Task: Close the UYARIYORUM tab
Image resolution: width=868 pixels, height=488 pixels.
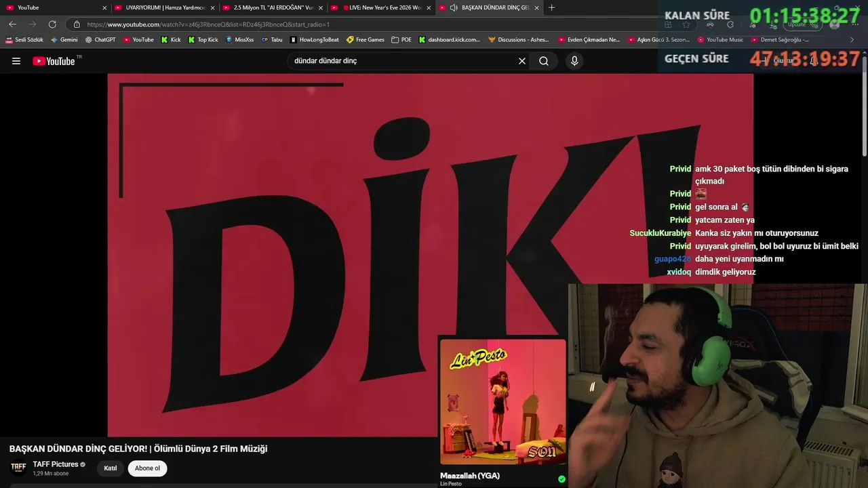Action: click(x=212, y=7)
